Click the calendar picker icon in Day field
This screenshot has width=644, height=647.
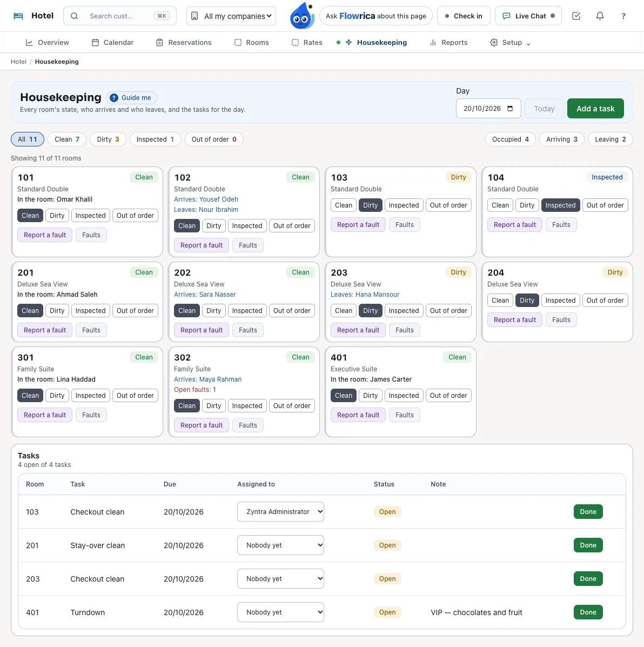click(x=510, y=109)
